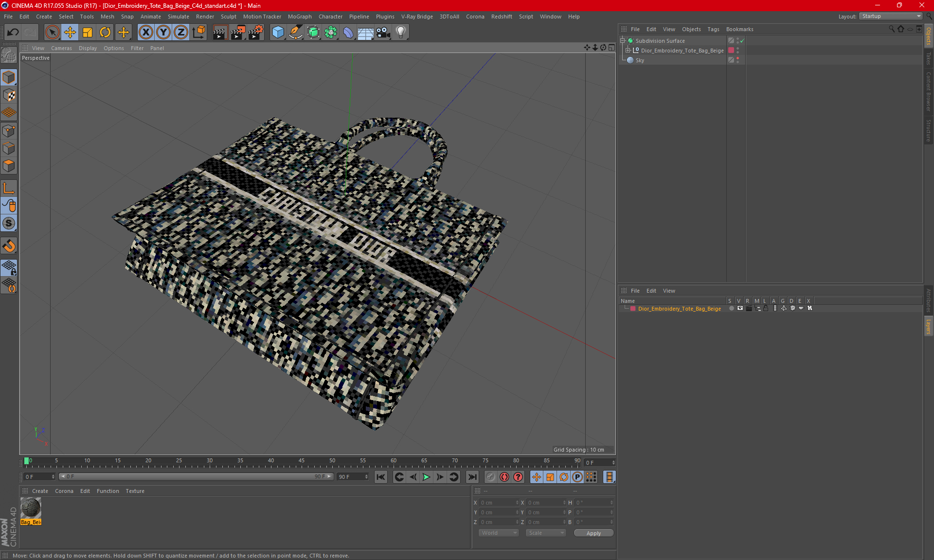This screenshot has height=560, width=934.
Task: Add a light object
Action: coord(401,33)
